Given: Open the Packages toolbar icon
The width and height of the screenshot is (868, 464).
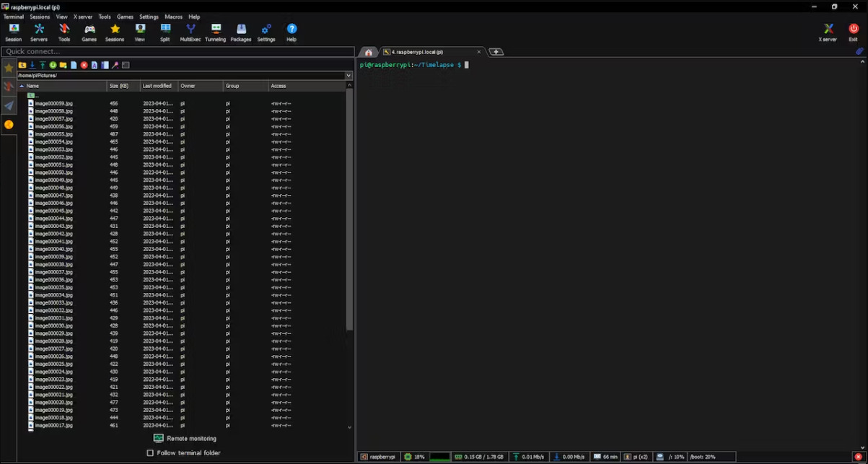Looking at the screenshot, I should click(x=241, y=32).
